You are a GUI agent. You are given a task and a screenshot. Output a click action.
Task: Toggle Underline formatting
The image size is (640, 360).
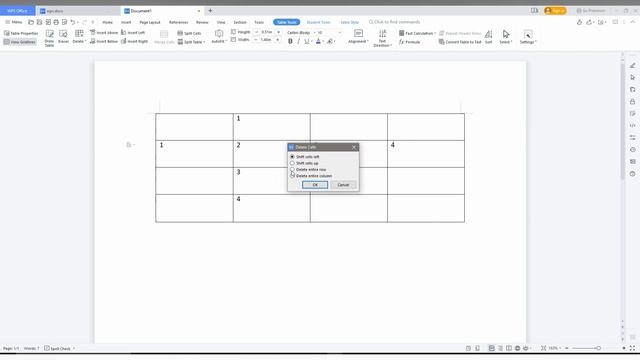point(307,41)
